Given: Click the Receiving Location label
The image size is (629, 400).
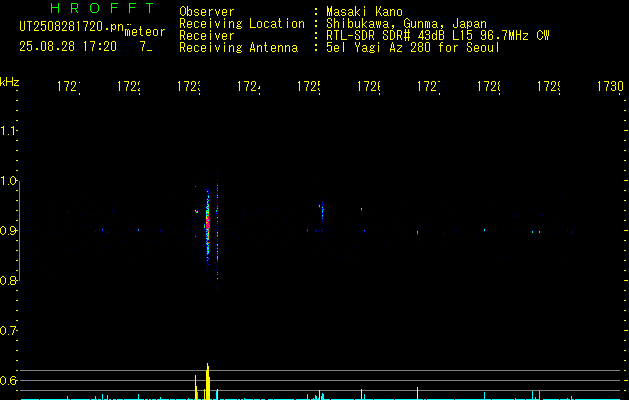Looking at the screenshot, I should (242, 24).
